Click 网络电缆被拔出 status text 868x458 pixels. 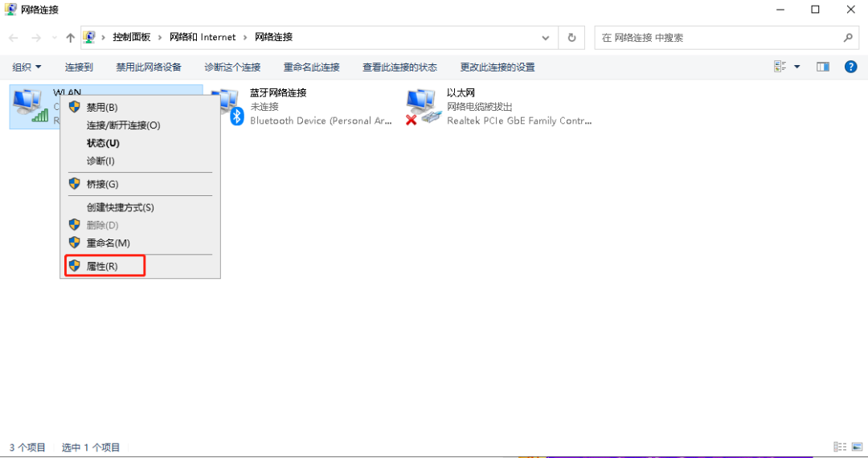point(479,107)
